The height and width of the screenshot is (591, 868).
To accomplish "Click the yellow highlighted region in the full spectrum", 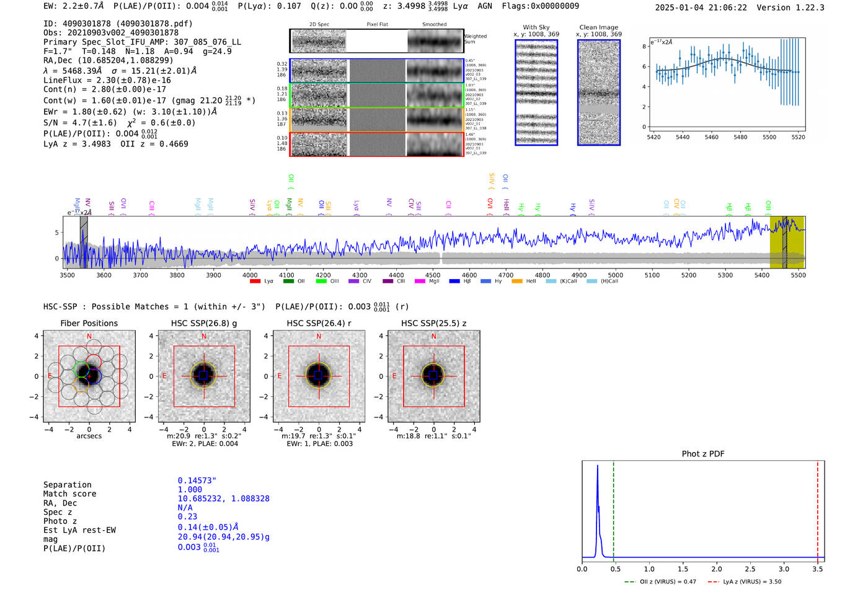I will coord(787,242).
